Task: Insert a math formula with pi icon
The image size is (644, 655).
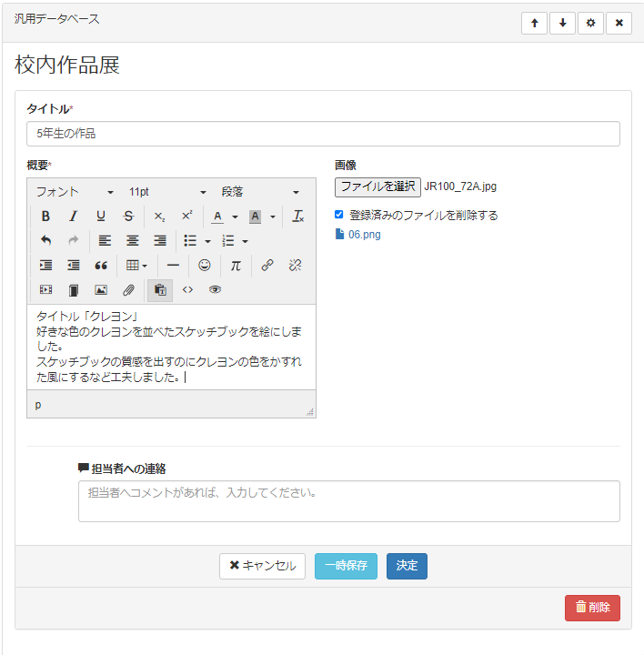Action: (x=235, y=266)
